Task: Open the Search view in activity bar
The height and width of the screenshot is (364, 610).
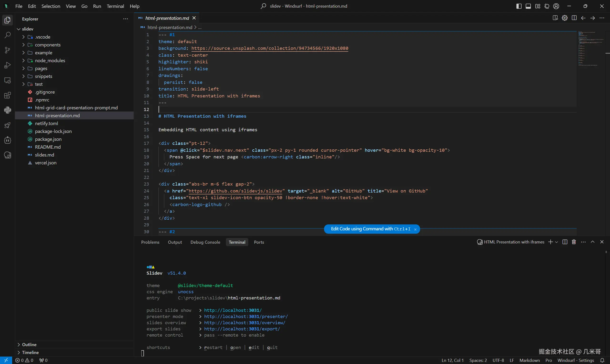Action: (7, 35)
